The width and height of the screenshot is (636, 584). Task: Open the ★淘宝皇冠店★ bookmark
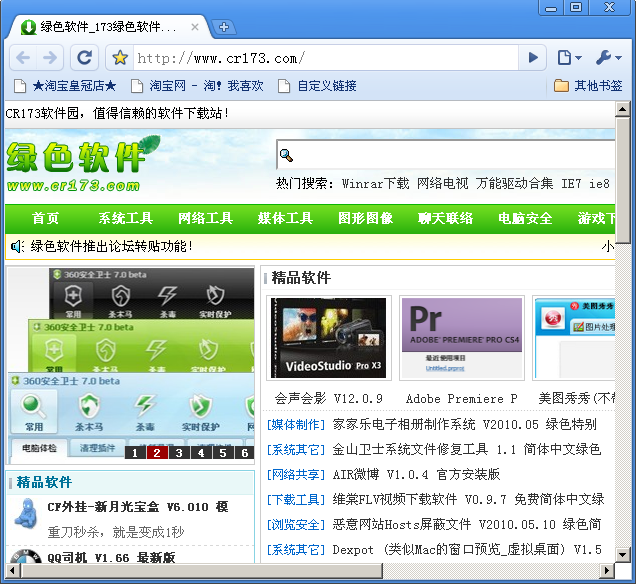[65, 86]
